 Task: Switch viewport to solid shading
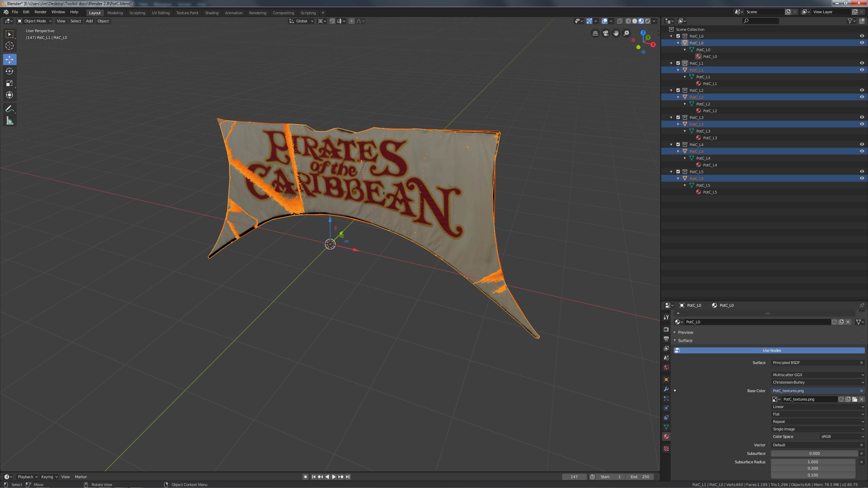coord(634,21)
